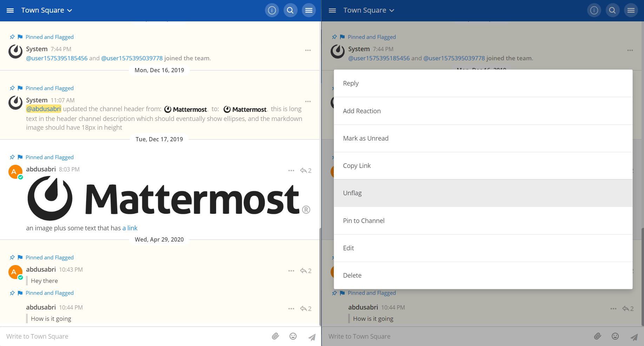
Task: Open channel info icon in left panel header
Action: tap(272, 11)
